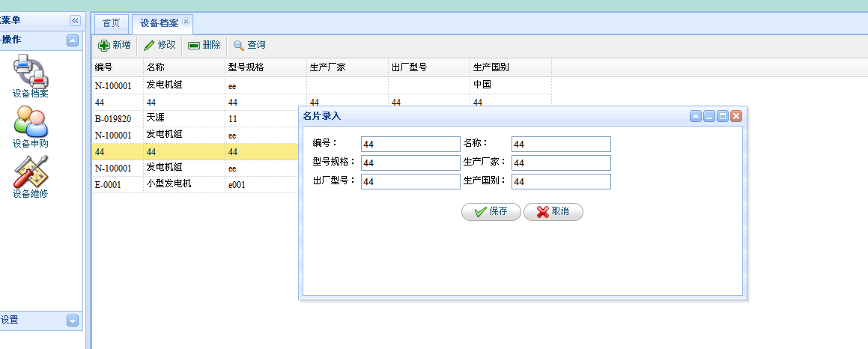Click the 生产国别 input field

(561, 182)
